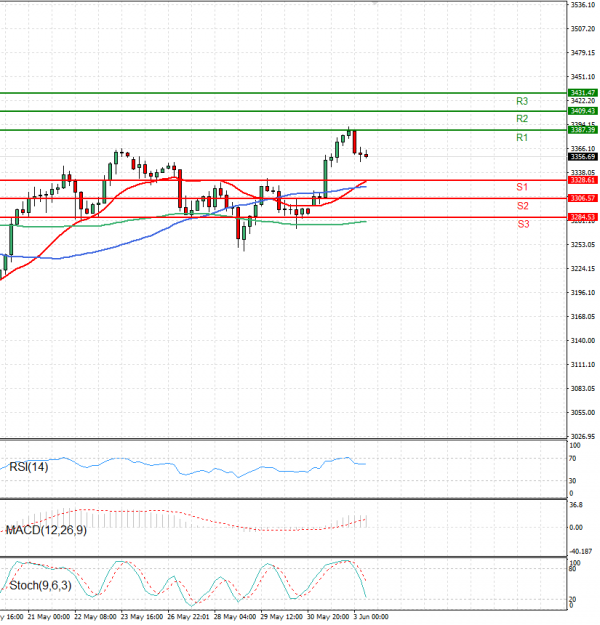Click the 3083.05 price axis value

pyautogui.click(x=583, y=388)
